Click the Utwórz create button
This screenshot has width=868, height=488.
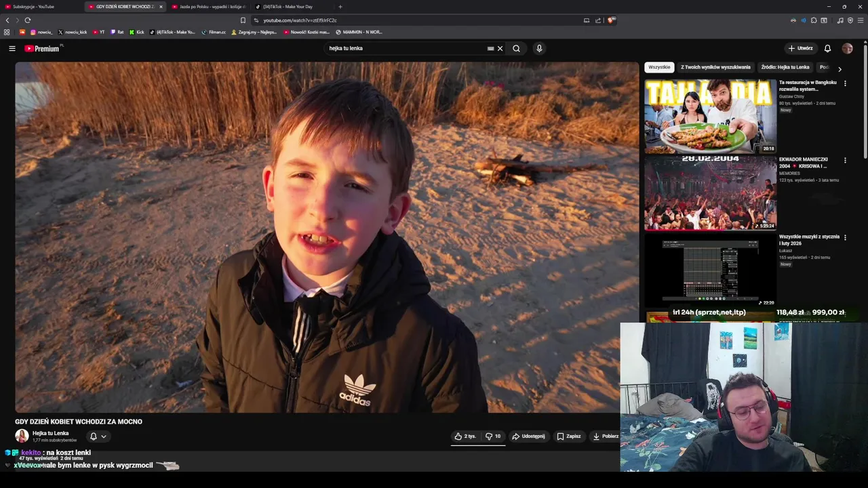pos(800,48)
